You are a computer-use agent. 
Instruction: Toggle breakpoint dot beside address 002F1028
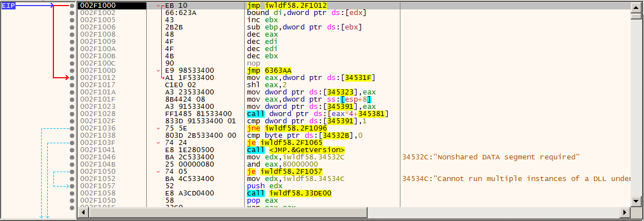coord(72,114)
